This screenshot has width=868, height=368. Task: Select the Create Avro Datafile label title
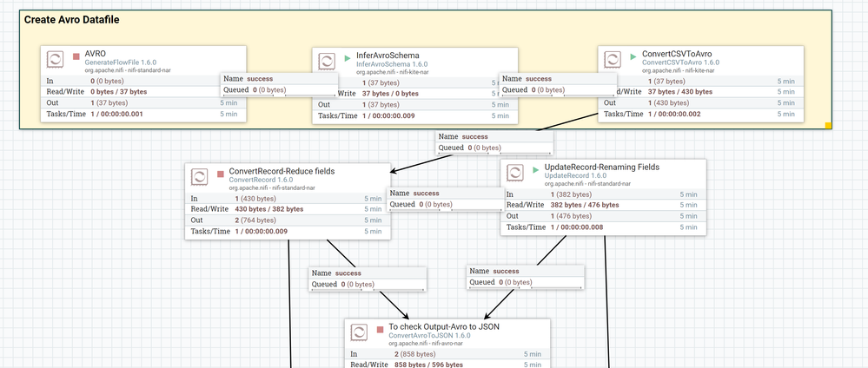(x=72, y=20)
